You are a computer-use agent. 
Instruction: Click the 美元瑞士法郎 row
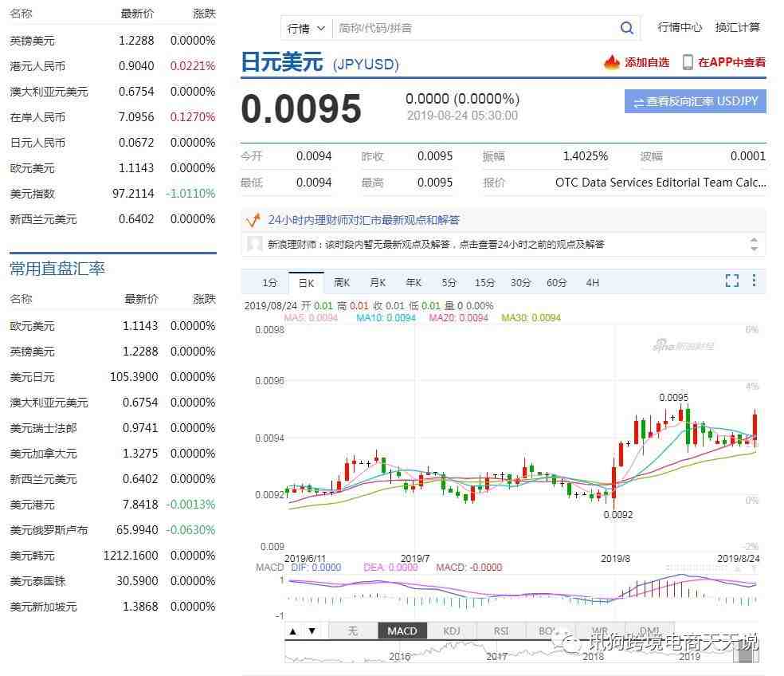112,428
